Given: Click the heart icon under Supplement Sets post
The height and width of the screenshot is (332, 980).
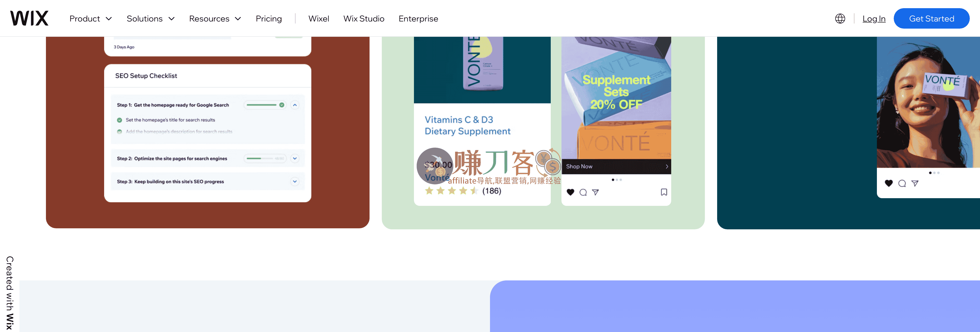Looking at the screenshot, I should tap(570, 192).
